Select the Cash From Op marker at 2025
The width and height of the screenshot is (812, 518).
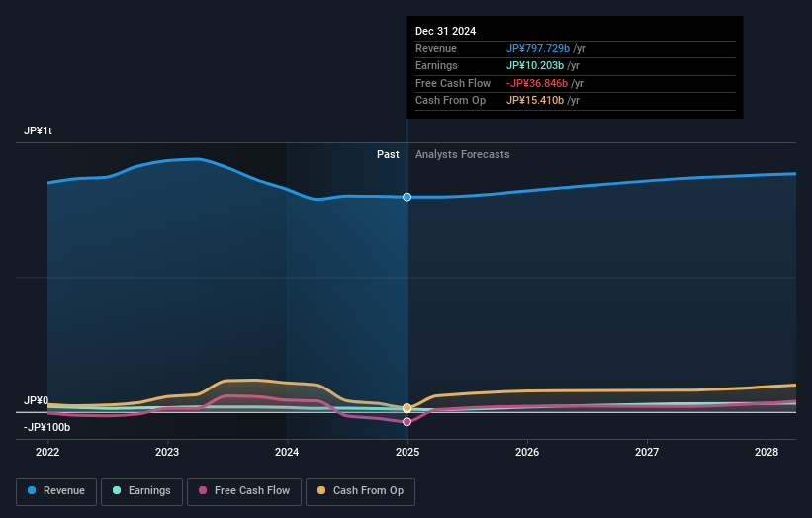(x=407, y=407)
